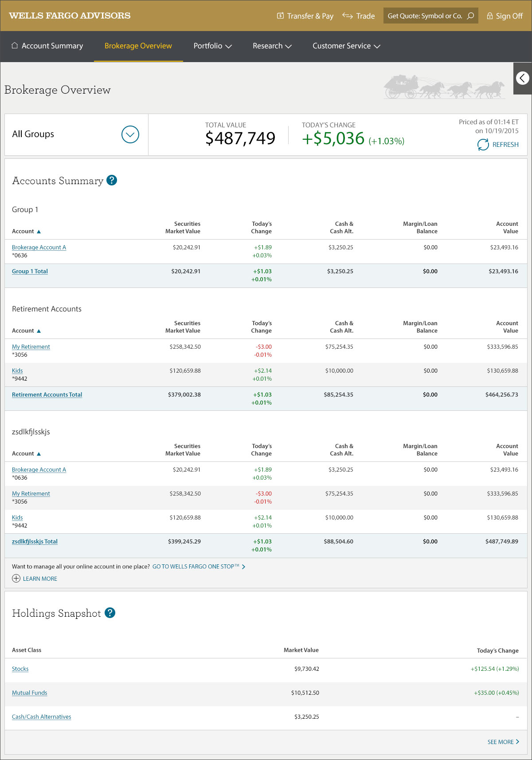Open the Group 1 Total link

coord(30,272)
